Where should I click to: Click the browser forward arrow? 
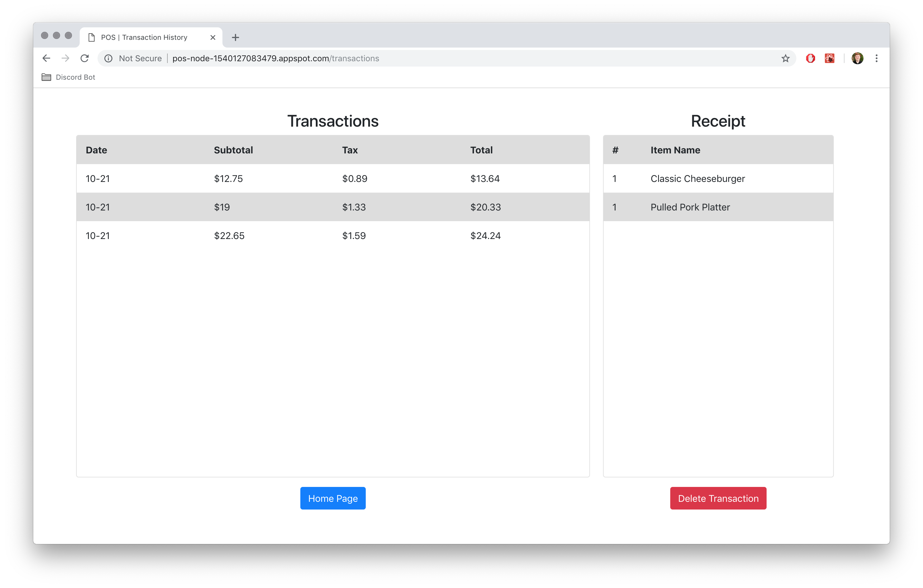pos(65,58)
